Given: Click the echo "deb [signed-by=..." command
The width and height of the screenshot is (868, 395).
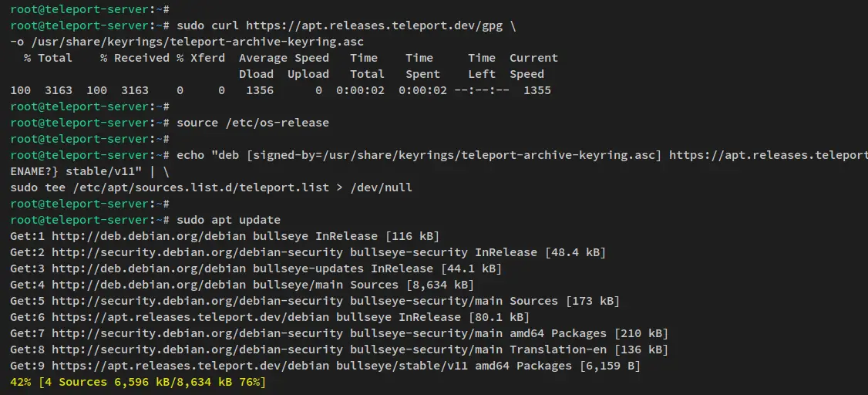Looking at the screenshot, I should coord(522,155).
